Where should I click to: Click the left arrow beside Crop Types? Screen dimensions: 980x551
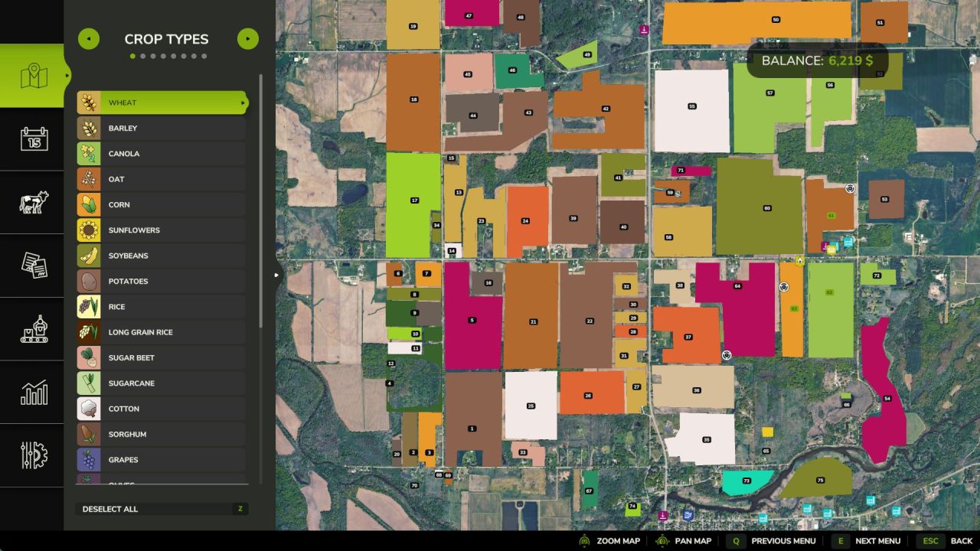point(88,38)
